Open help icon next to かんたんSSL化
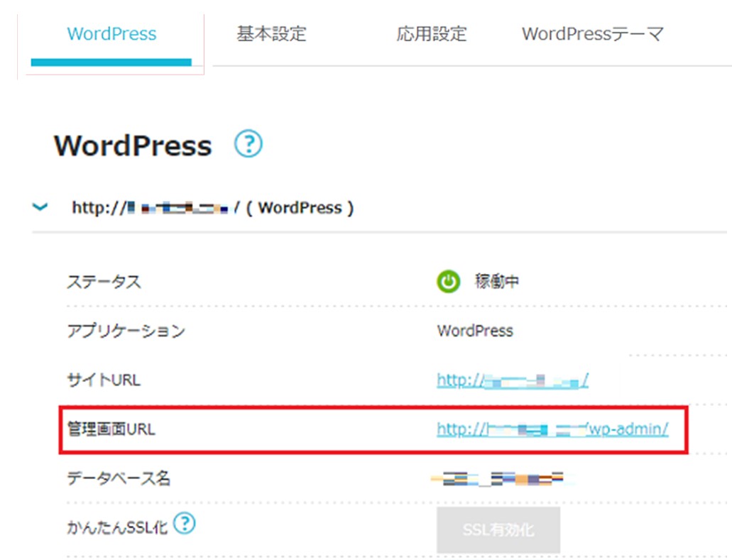 [185, 524]
